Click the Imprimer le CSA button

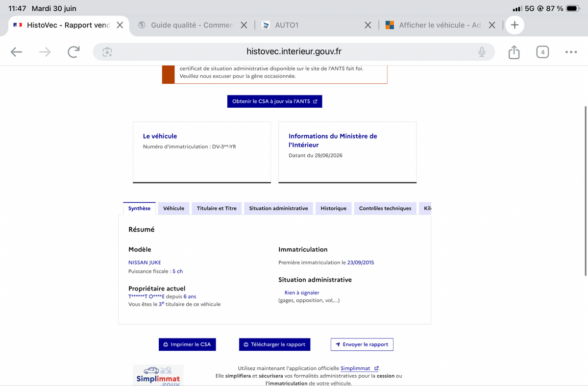pos(187,344)
